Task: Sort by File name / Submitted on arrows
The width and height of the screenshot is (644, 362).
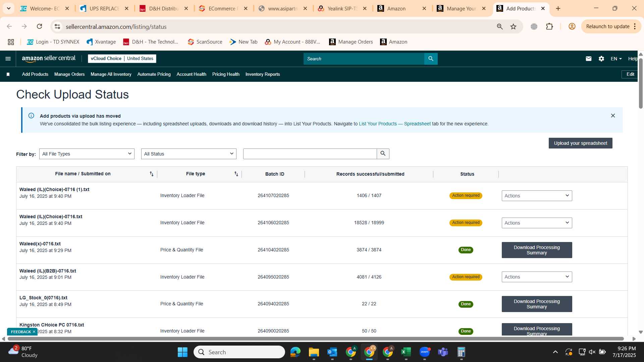Action: coord(151,174)
